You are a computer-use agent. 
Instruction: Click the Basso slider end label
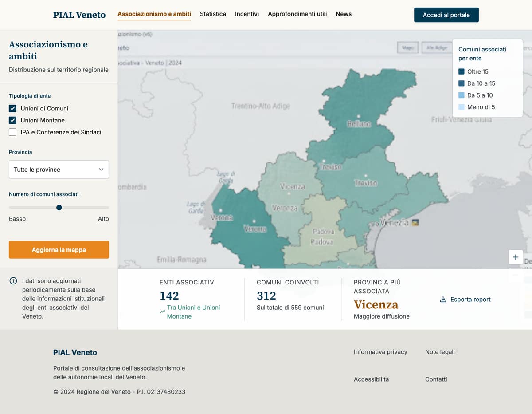click(17, 219)
